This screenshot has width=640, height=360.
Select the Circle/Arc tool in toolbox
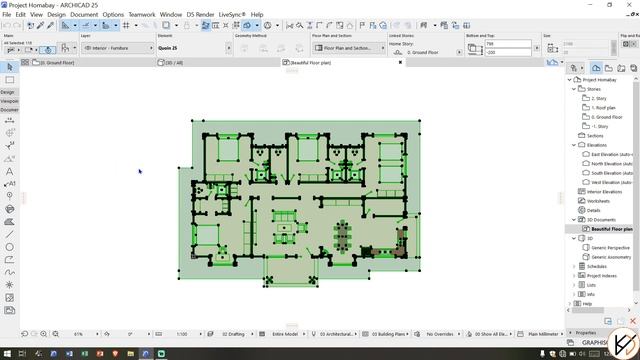pyautogui.click(x=9, y=247)
